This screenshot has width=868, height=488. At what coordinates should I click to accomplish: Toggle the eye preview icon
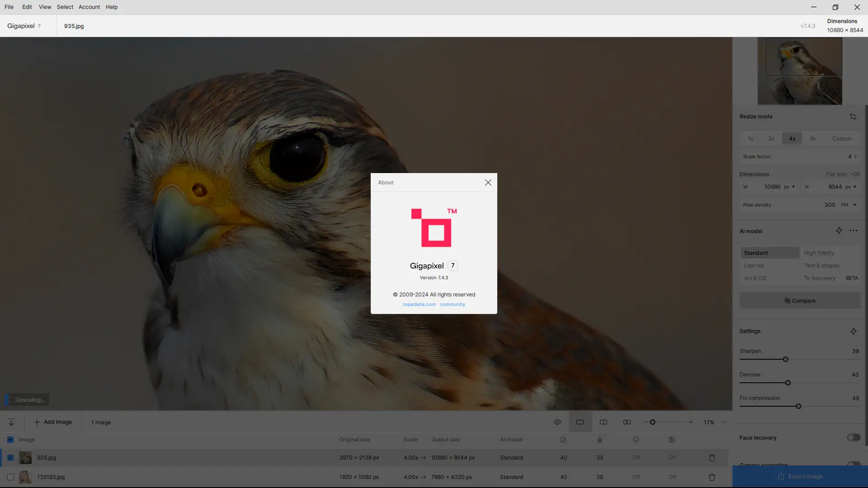tap(557, 422)
